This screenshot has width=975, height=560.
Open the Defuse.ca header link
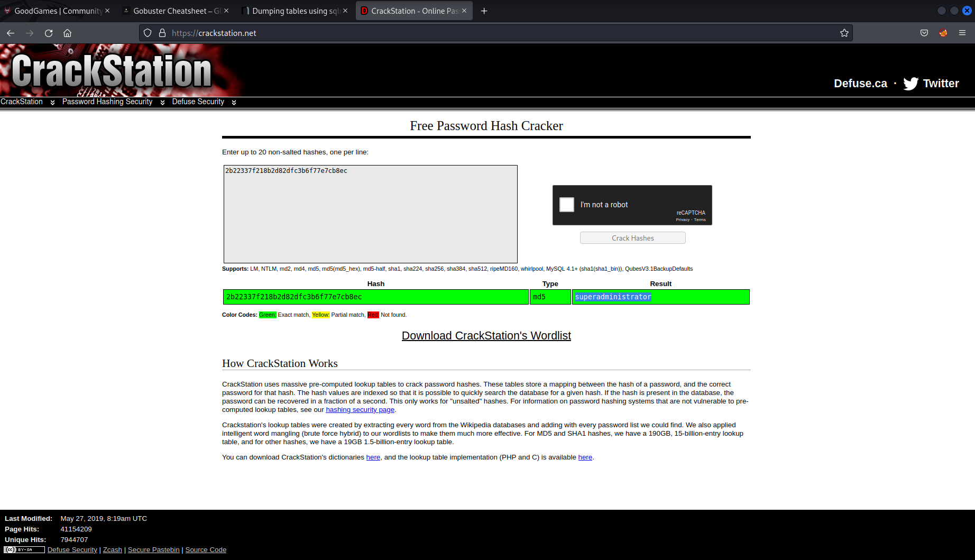(860, 84)
